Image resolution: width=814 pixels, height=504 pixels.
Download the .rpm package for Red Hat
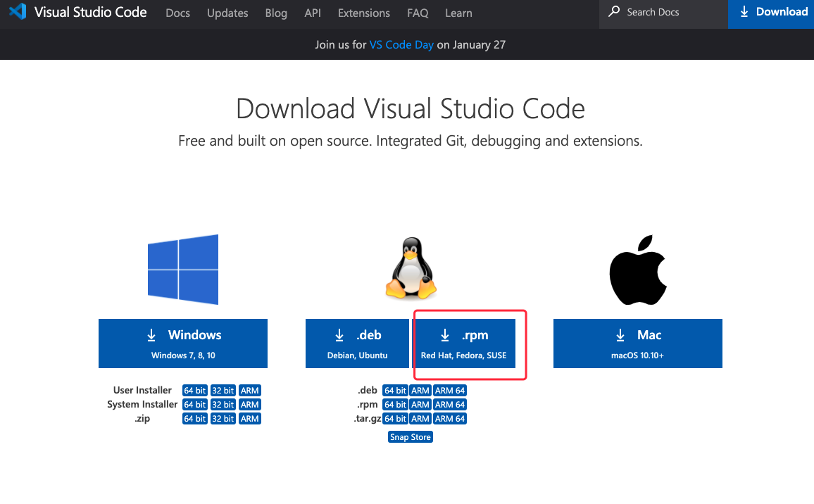click(x=463, y=343)
